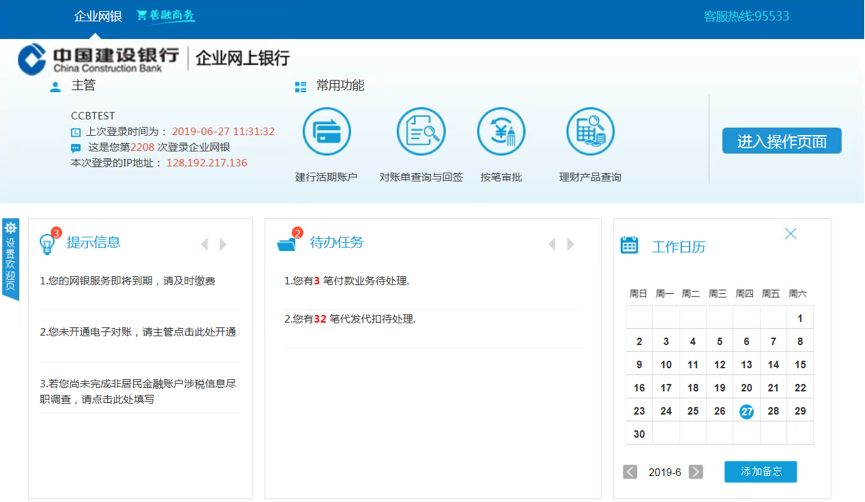
Task: Open the 对账单查询与回签 document icon
Action: pos(421,132)
